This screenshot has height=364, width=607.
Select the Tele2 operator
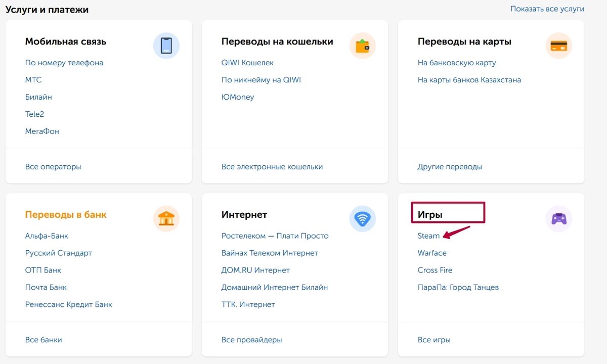click(35, 114)
